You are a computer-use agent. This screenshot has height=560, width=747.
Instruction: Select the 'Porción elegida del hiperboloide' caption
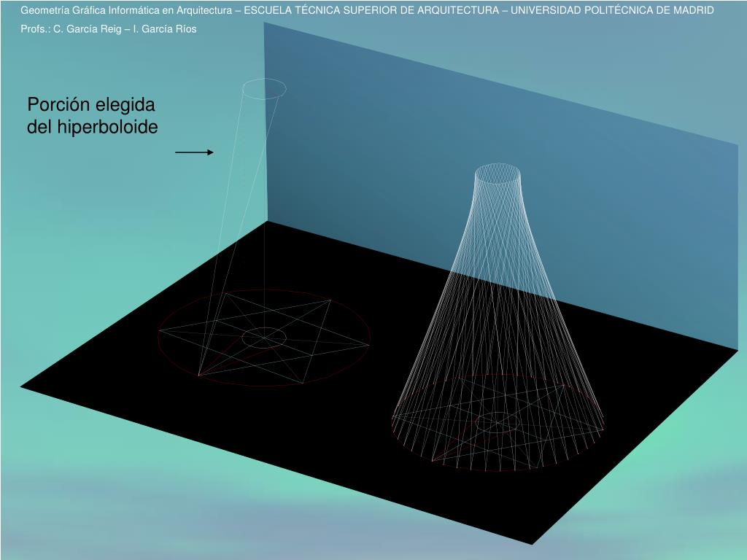click(92, 116)
